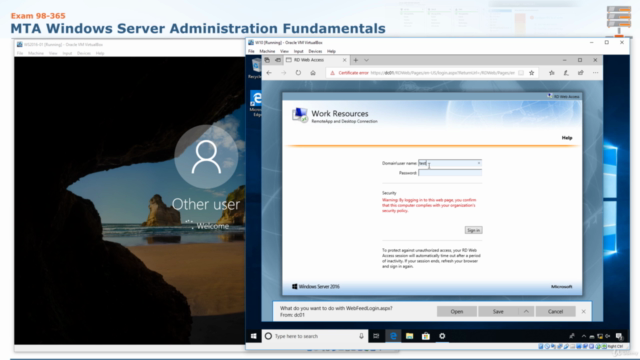This screenshot has height=360, width=640.
Task: Open the View menu of WS2016-01 window
Action: 53,53
